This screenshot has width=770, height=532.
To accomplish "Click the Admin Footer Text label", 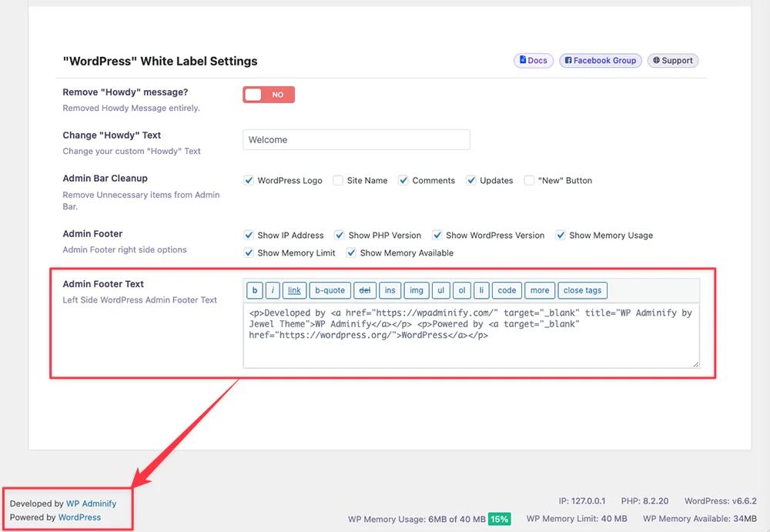I will click(x=103, y=284).
